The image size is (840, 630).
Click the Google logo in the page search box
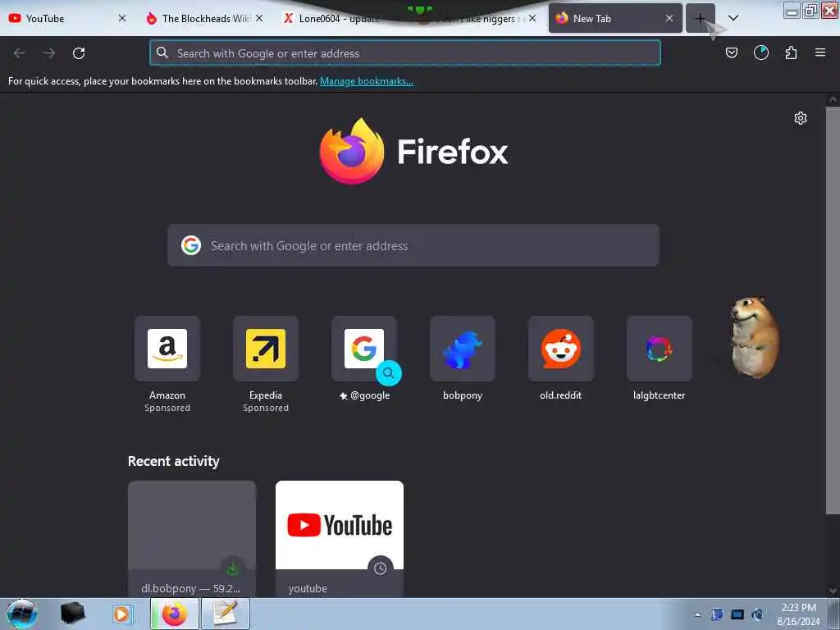191,245
